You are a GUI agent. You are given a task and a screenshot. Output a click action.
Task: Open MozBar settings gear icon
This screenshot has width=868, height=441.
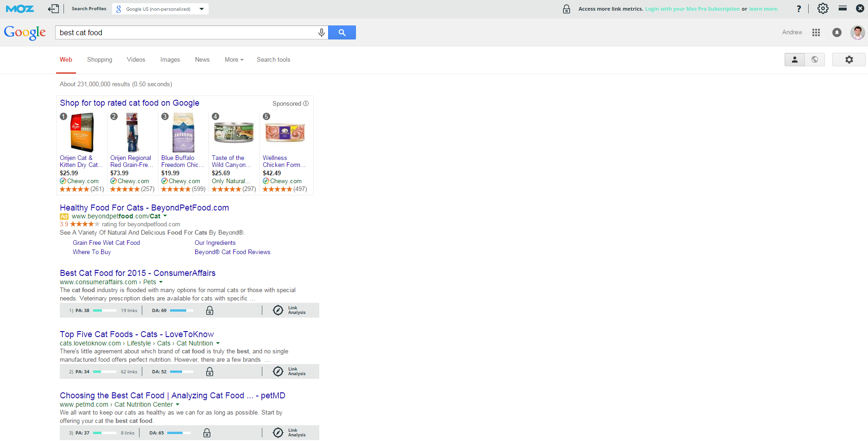[823, 8]
